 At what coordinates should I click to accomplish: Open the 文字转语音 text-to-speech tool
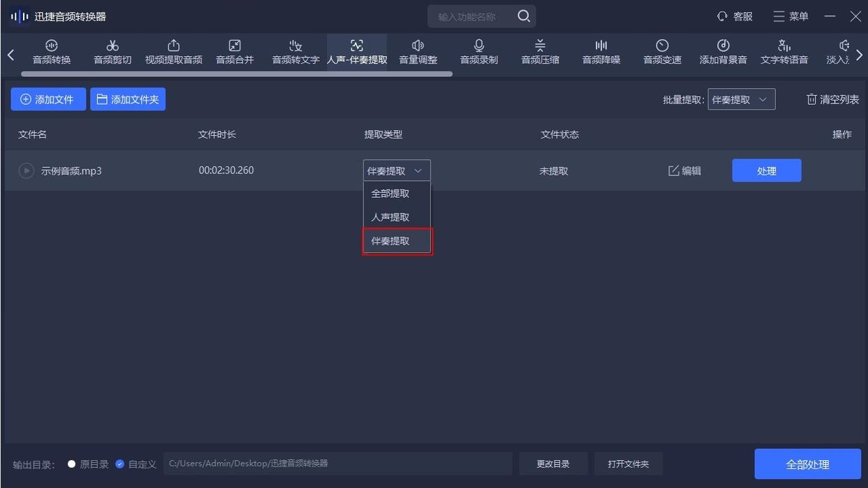(784, 52)
